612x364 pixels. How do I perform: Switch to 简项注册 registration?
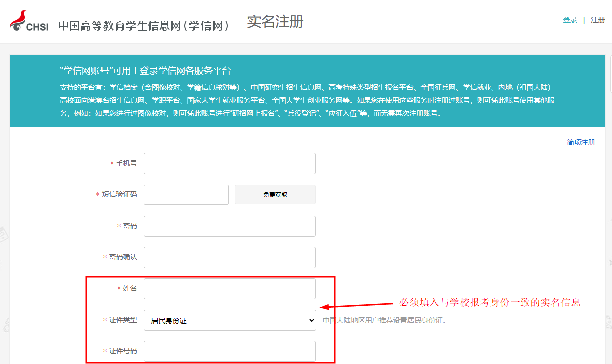click(581, 142)
